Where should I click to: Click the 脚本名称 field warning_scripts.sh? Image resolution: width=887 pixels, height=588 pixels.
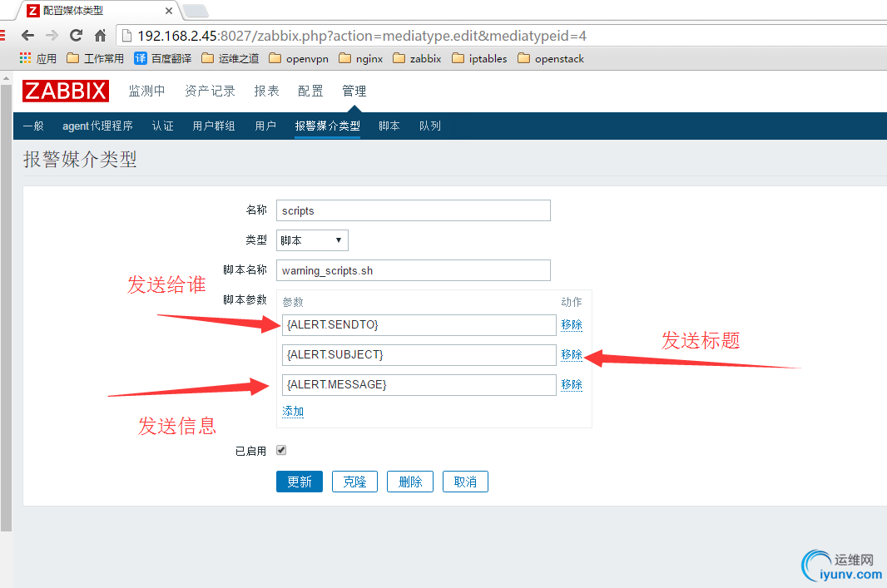[413, 270]
